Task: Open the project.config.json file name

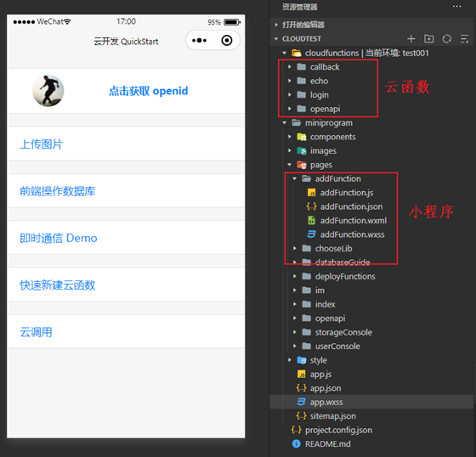Action: (338, 430)
